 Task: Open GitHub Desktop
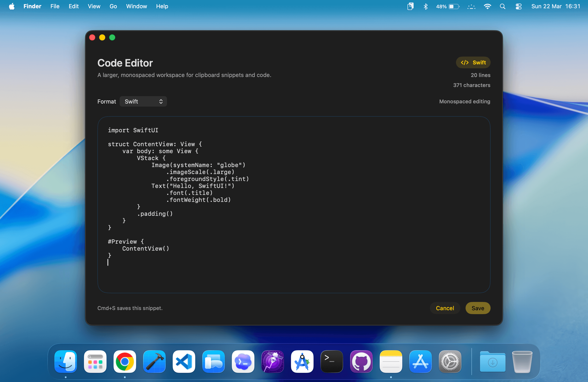coord(361,362)
